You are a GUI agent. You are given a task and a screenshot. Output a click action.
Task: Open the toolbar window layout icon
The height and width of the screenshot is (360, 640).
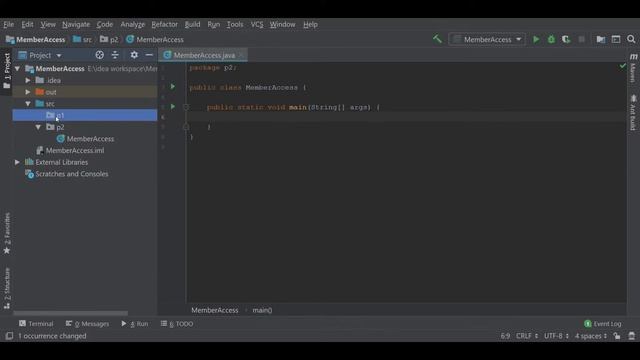coord(616,40)
